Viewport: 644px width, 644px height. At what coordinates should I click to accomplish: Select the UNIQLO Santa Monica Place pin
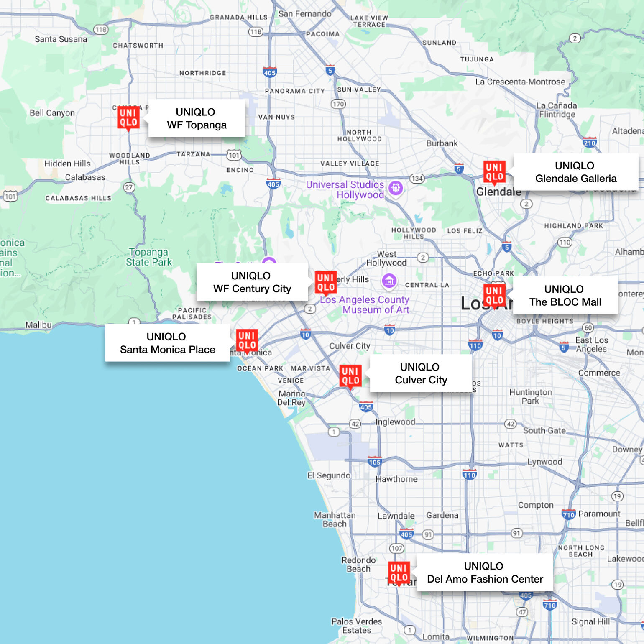[247, 340]
